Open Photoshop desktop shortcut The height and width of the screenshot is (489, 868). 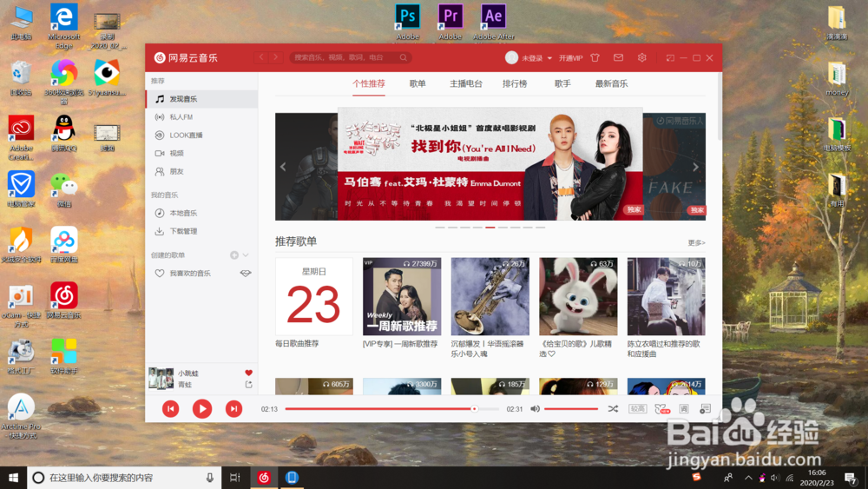[x=407, y=23]
